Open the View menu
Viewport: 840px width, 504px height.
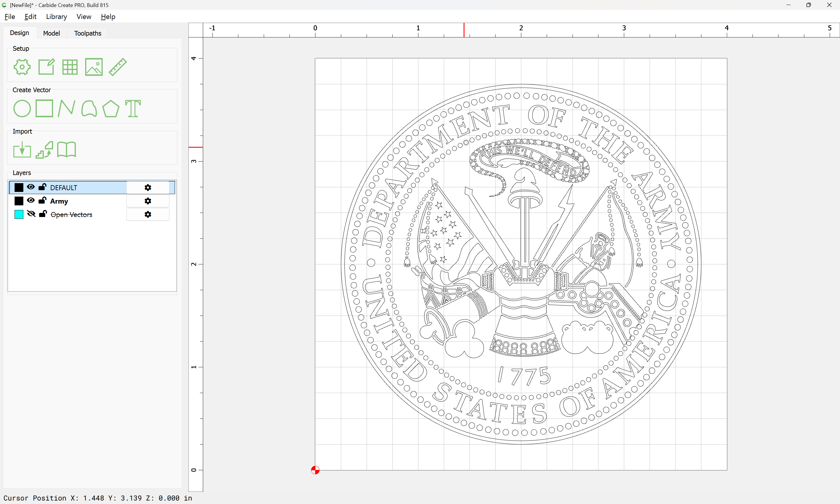[x=84, y=17]
